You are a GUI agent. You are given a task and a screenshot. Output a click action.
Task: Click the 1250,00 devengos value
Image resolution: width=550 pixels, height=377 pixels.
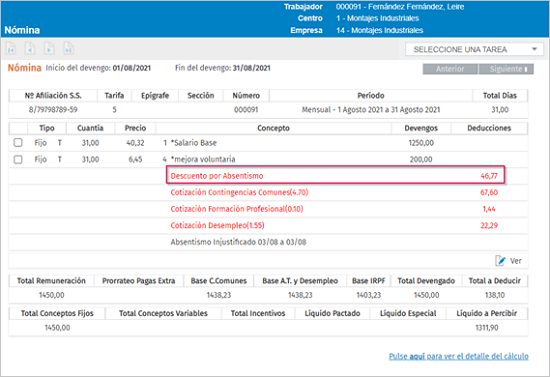(x=421, y=143)
